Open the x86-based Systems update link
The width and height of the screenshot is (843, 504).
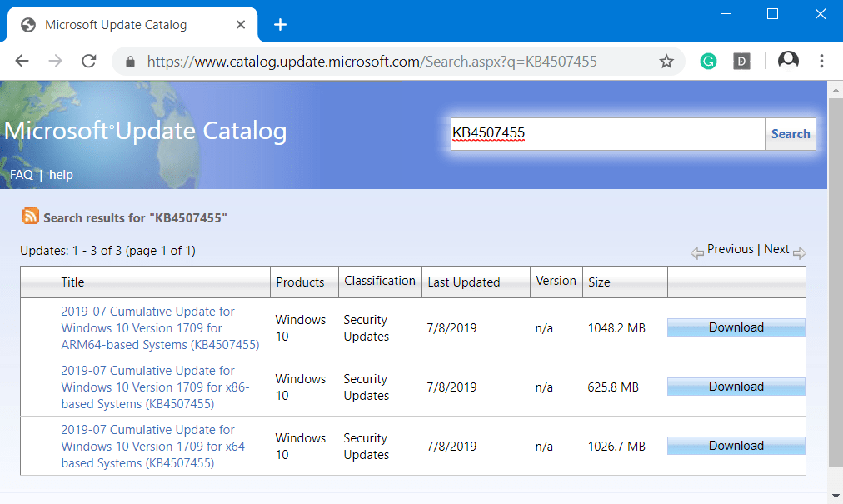tap(156, 387)
